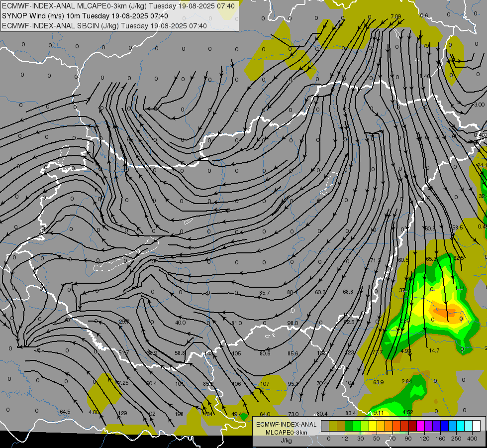The height and width of the screenshot is (448, 487).
Task: Click the map value '68.8'
Action: [x=348, y=292]
